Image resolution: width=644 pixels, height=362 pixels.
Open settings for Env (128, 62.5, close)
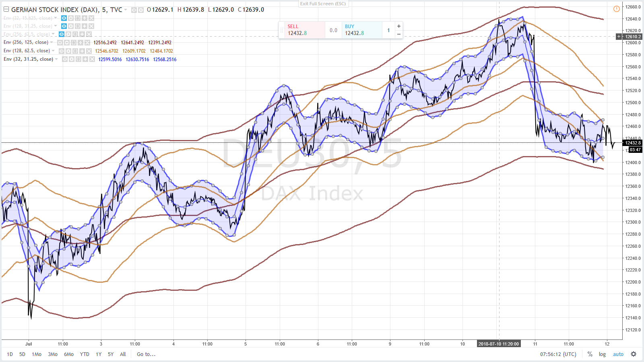tap(68, 51)
